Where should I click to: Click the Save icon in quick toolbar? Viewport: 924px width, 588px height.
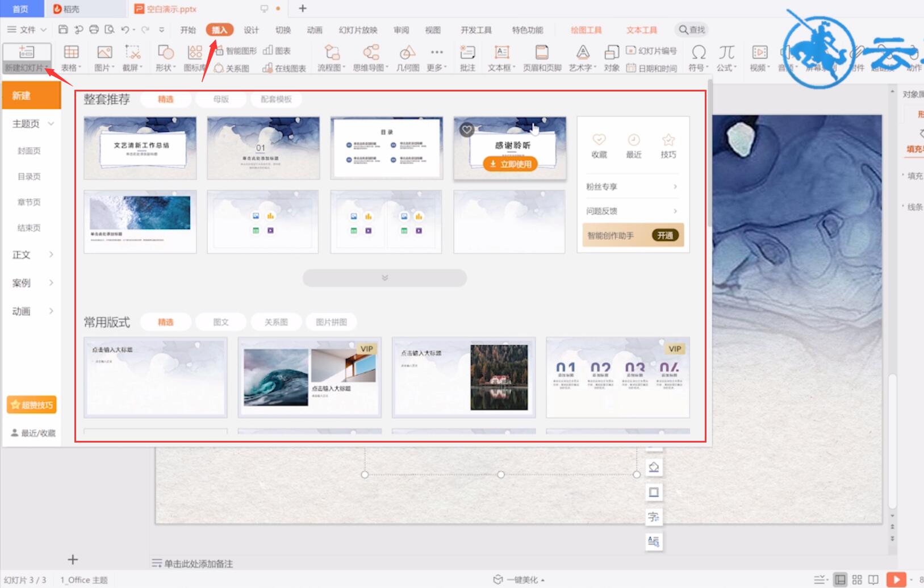coord(63,30)
